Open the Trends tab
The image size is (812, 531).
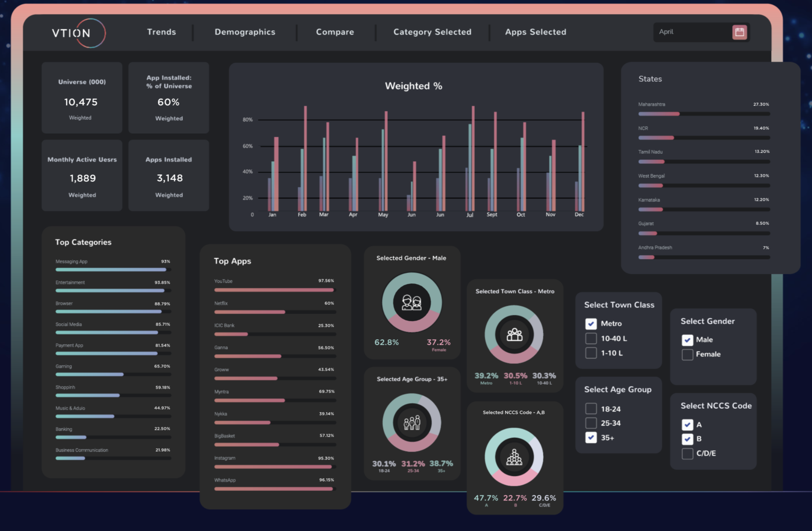pyautogui.click(x=162, y=32)
